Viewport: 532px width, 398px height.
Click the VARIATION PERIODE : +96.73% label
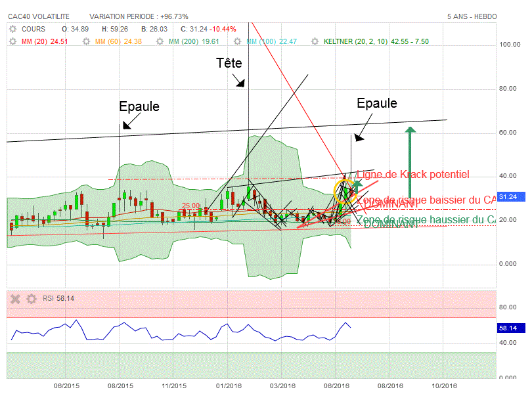[x=139, y=16]
